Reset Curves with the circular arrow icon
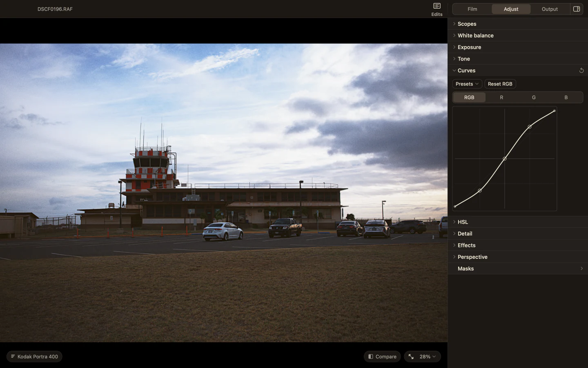 tap(581, 70)
